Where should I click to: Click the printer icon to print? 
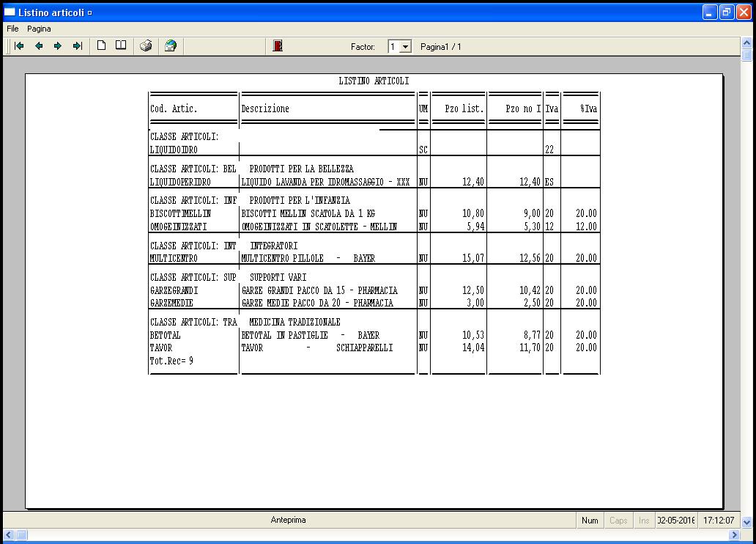click(x=146, y=46)
